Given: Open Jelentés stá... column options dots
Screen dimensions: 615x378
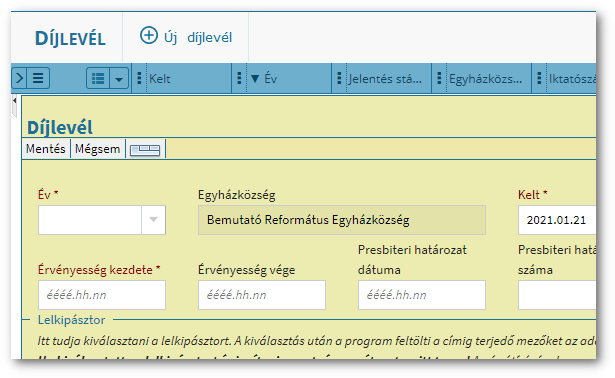Looking at the screenshot, I should [339, 78].
